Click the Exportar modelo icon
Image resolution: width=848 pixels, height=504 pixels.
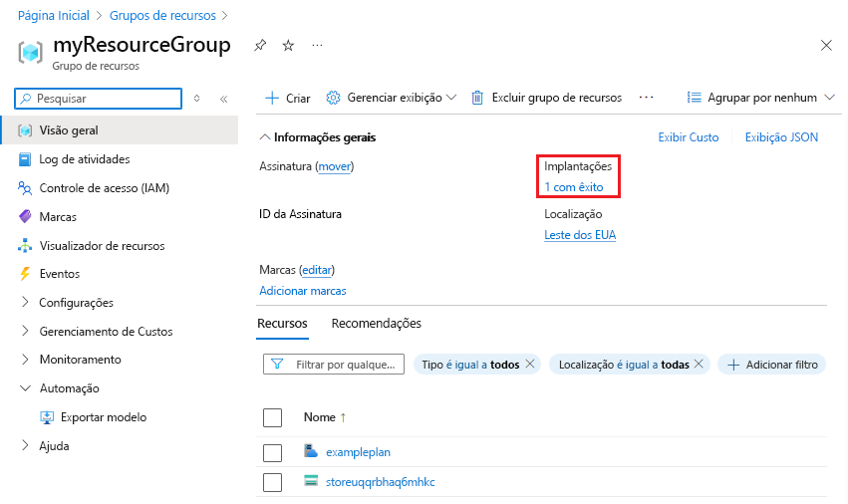(x=46, y=417)
